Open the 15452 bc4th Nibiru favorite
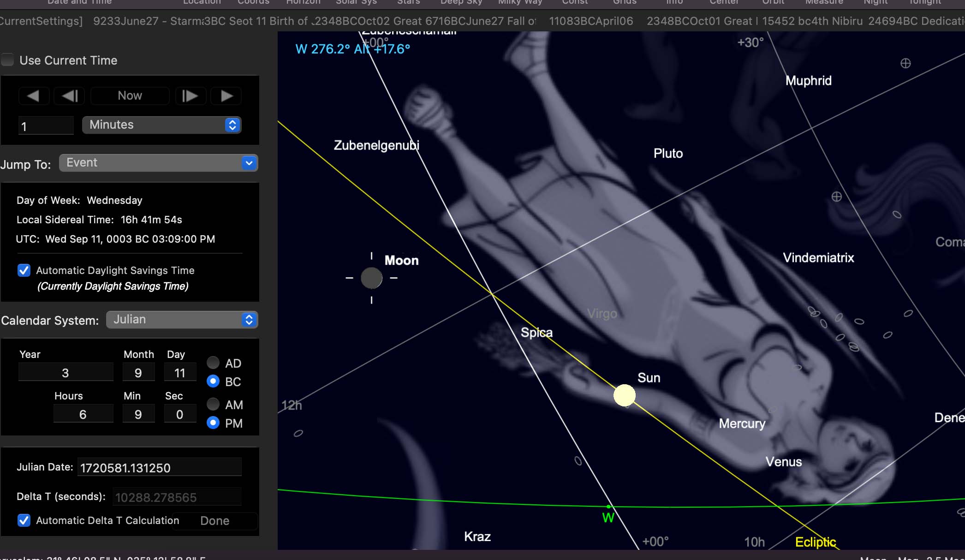 tap(812, 21)
